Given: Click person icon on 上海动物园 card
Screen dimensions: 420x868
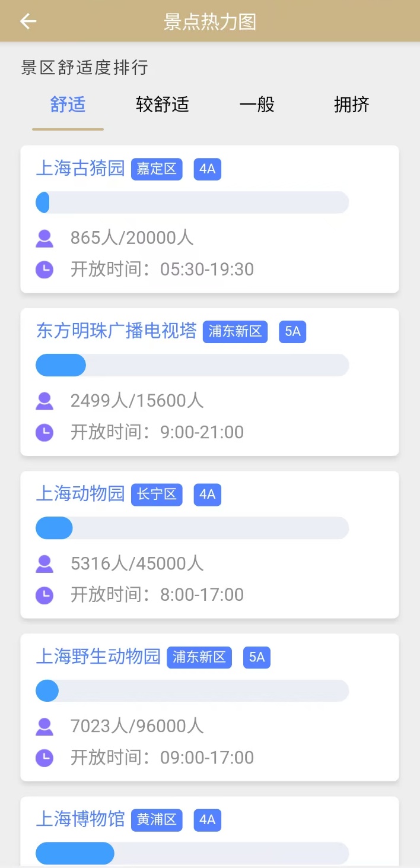Looking at the screenshot, I should click(44, 563).
